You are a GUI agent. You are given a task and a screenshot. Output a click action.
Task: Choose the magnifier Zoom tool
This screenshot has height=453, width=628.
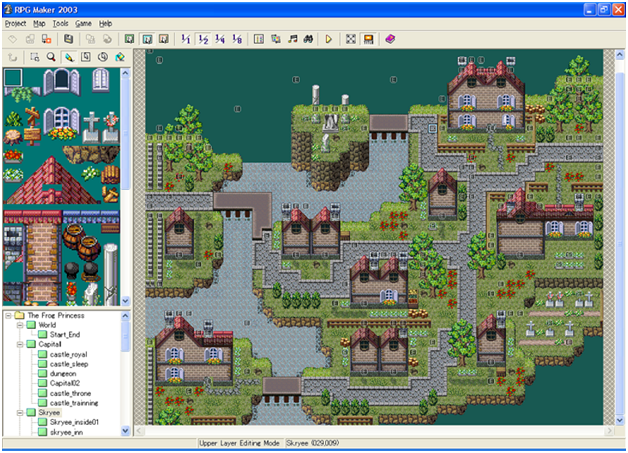coord(51,57)
